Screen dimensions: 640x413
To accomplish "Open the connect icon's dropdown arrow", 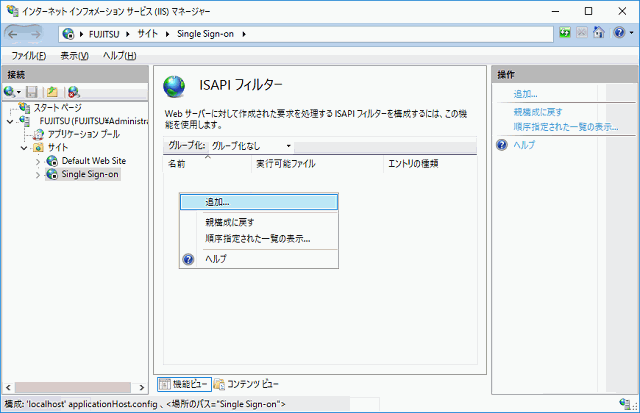I will pyautogui.click(x=19, y=93).
